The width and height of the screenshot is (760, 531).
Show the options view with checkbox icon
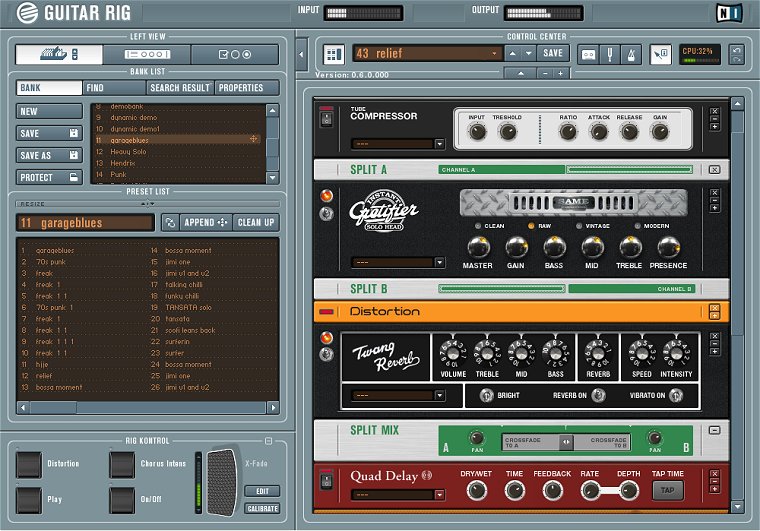[x=235, y=54]
